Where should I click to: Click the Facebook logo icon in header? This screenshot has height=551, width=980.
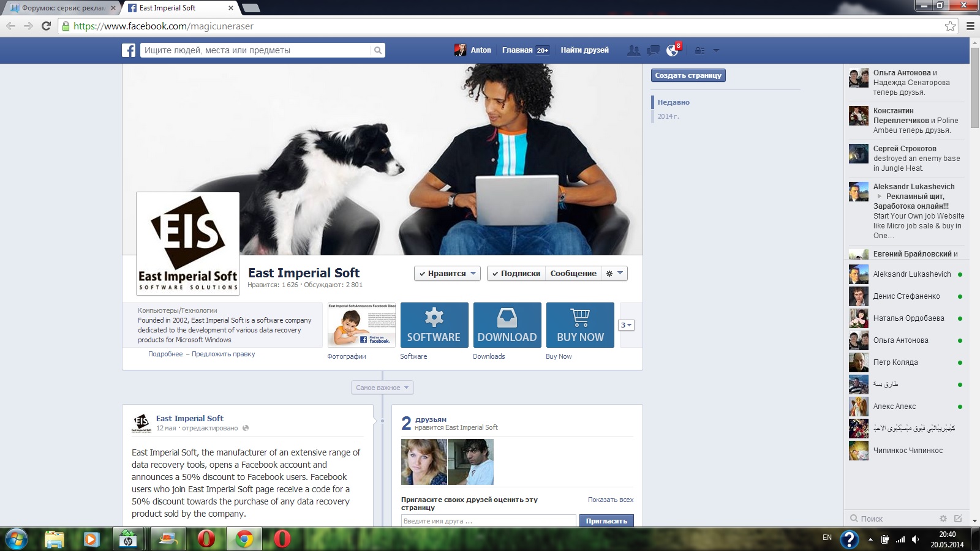(129, 50)
